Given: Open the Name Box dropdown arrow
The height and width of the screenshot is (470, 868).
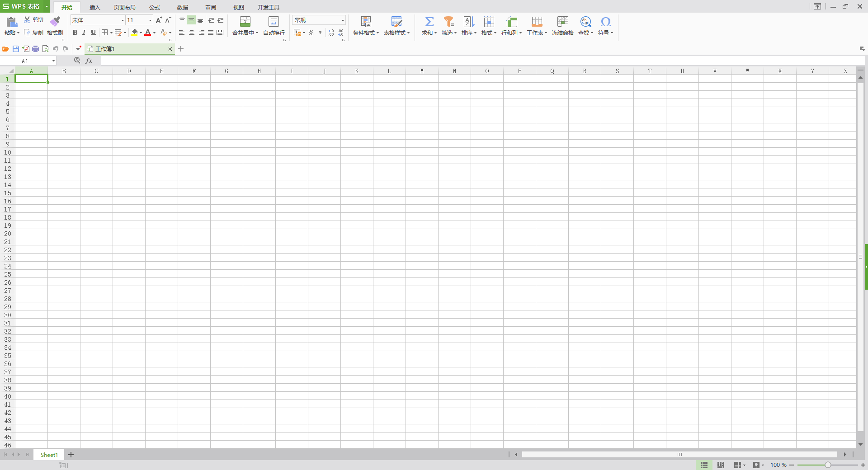Looking at the screenshot, I should click(53, 61).
